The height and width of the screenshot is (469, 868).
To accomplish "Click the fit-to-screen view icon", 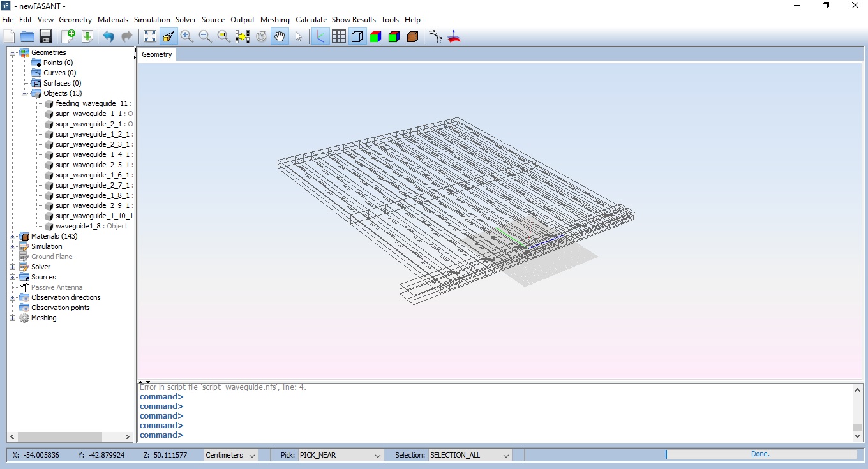I will click(x=149, y=36).
